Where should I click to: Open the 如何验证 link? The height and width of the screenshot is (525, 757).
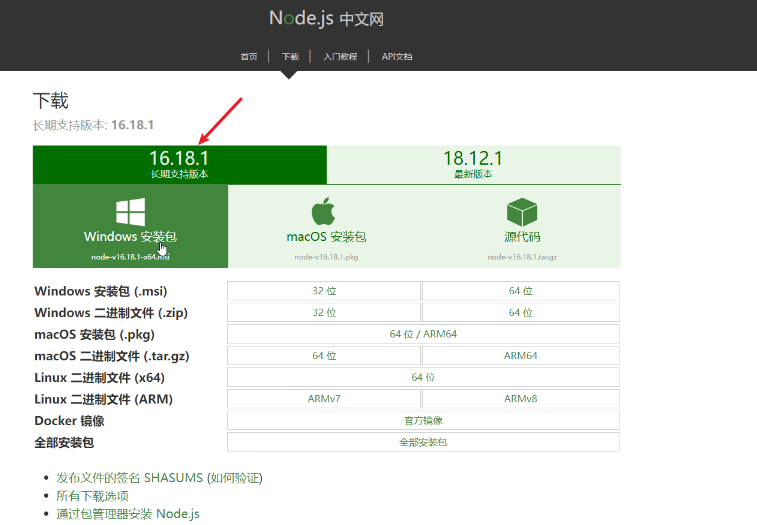[235, 478]
